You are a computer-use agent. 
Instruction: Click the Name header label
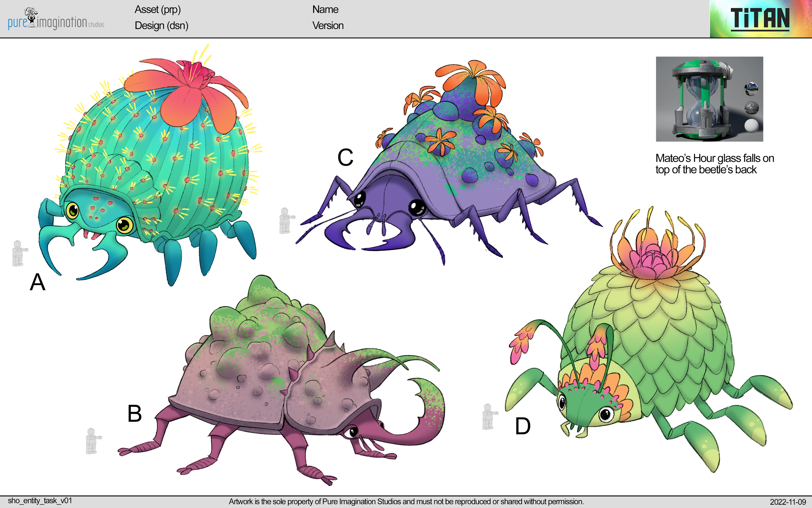[x=325, y=9]
